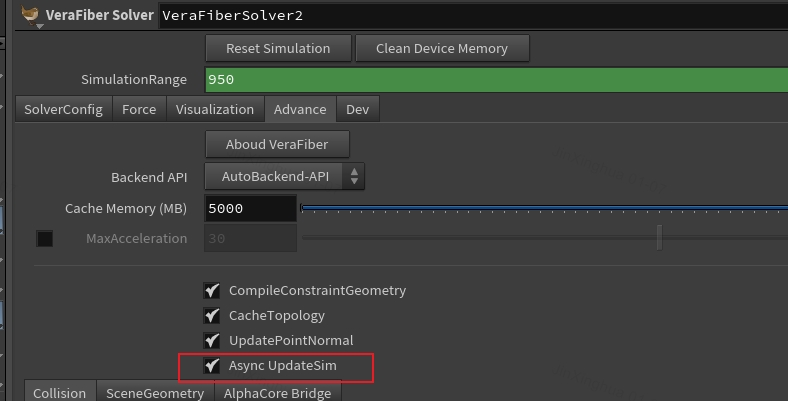Disable Async UpdateSim checkbox
The height and width of the screenshot is (401, 788).
pos(212,365)
